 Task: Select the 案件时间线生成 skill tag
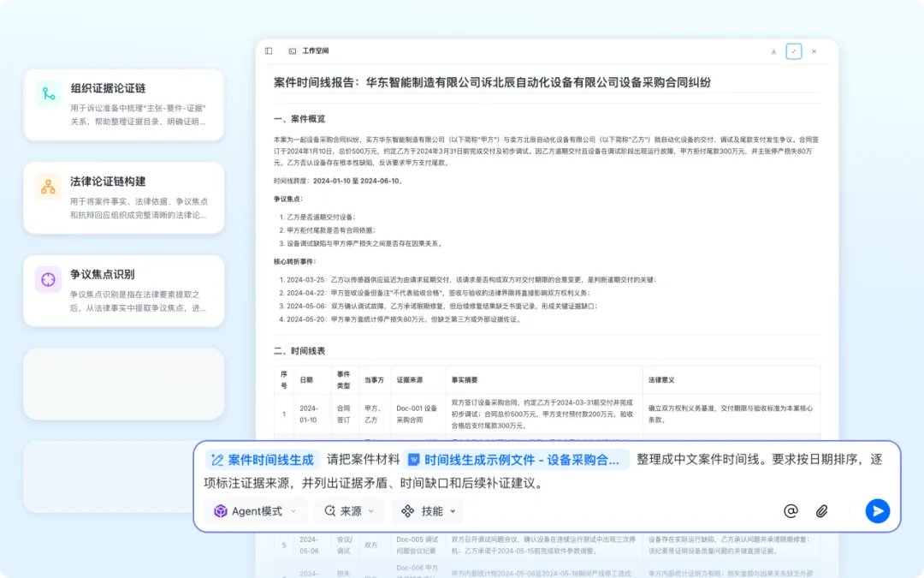(263, 460)
